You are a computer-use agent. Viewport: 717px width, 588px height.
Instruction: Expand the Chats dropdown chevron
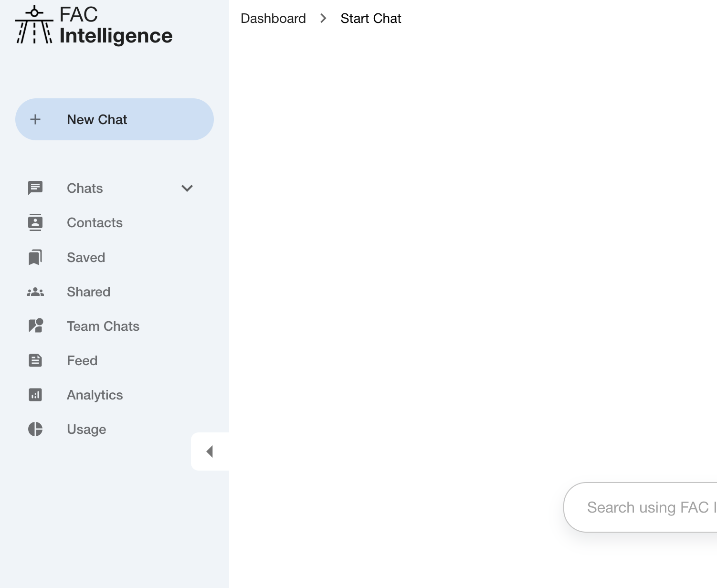pos(187,188)
